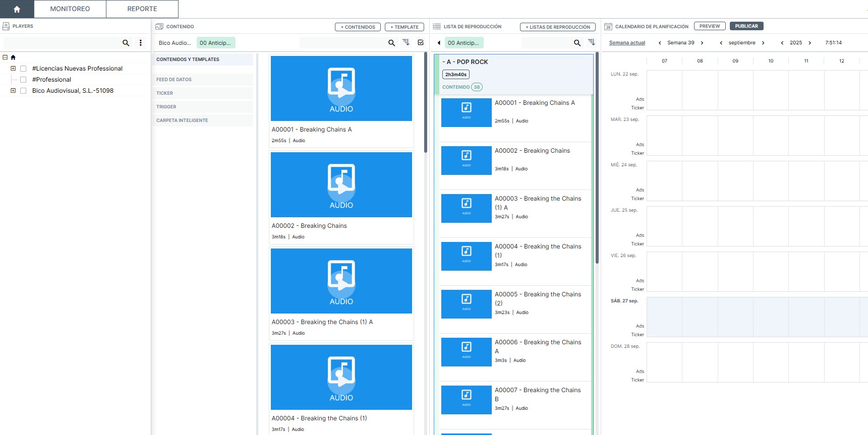Click the content panel search magnifier

coord(391,43)
